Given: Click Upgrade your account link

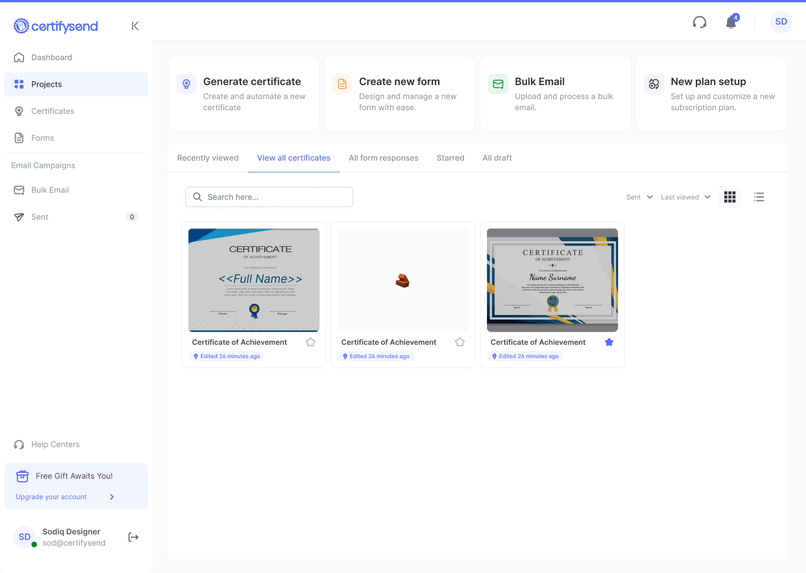Looking at the screenshot, I should [x=51, y=497].
